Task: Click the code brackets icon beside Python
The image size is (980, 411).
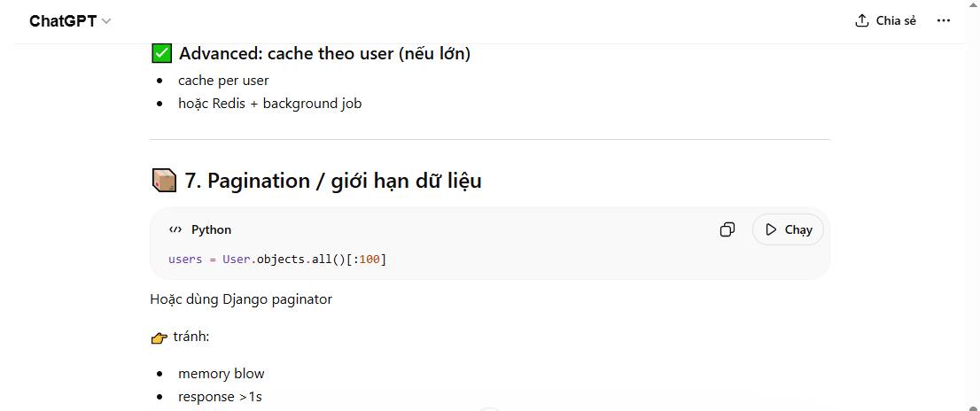Action: pyautogui.click(x=175, y=229)
